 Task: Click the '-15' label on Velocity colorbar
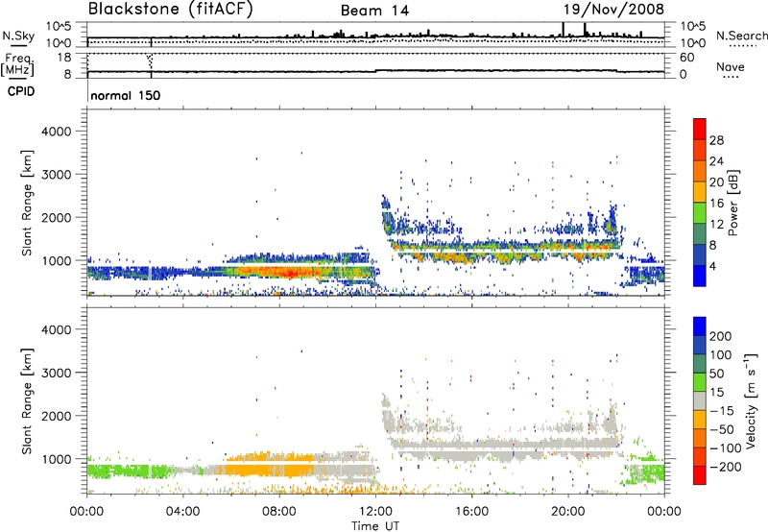(x=722, y=411)
